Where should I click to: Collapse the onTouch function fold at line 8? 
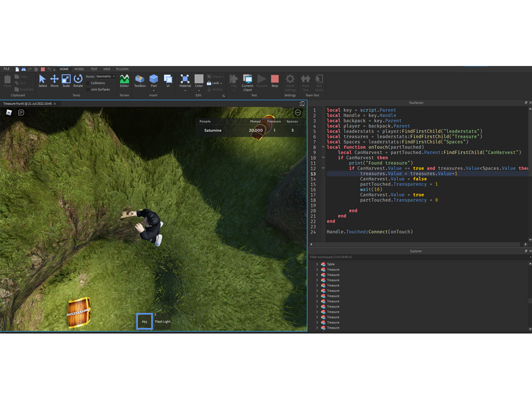[323, 147]
